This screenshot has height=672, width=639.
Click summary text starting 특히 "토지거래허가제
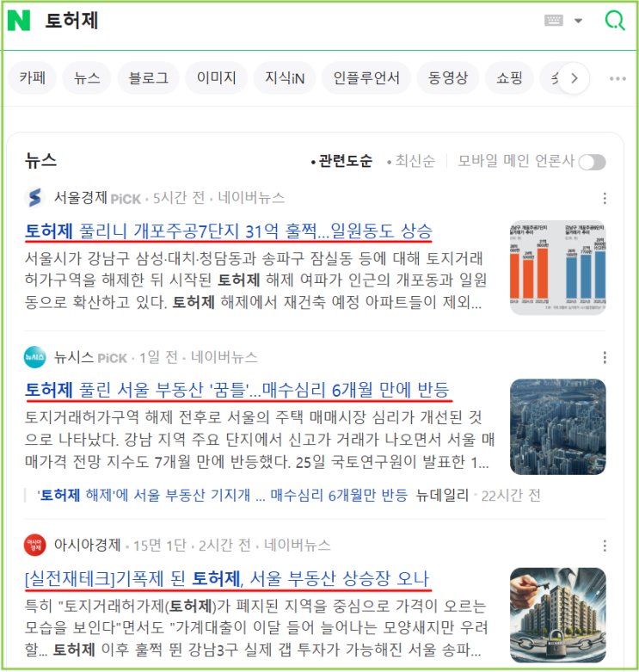pyautogui.click(x=256, y=628)
